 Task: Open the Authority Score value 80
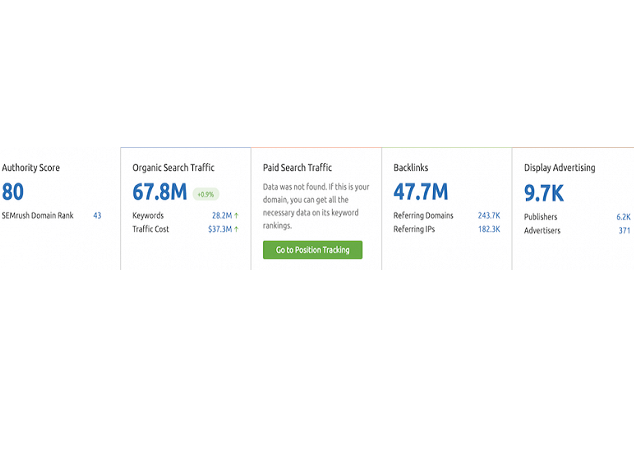[x=13, y=192]
